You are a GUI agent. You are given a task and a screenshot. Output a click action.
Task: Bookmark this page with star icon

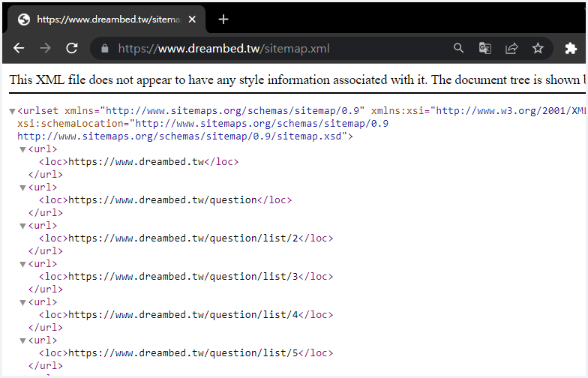[538, 49]
